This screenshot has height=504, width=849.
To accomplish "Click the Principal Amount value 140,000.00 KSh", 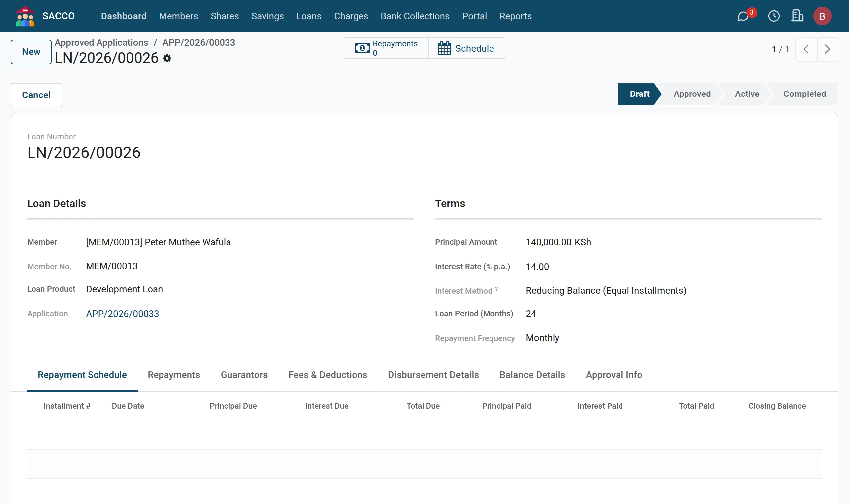I will (558, 242).
